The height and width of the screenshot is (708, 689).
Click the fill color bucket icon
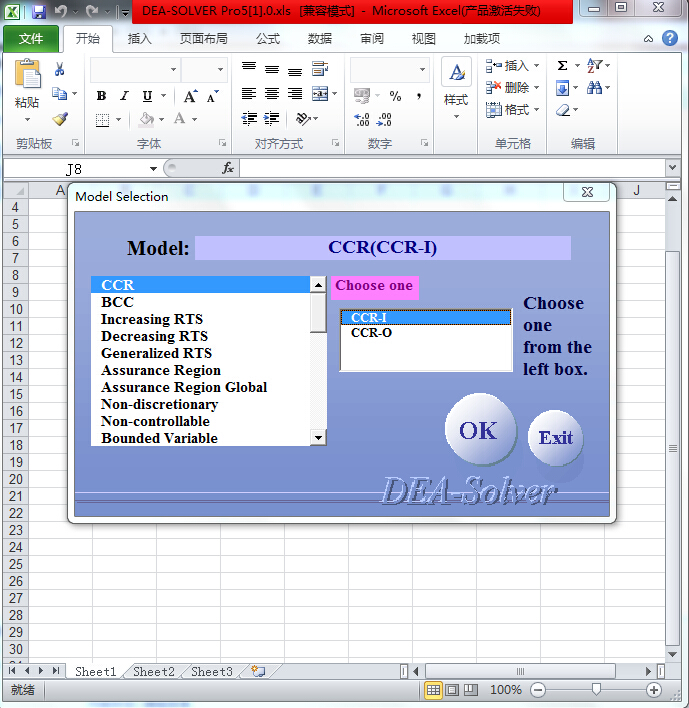pos(146,119)
